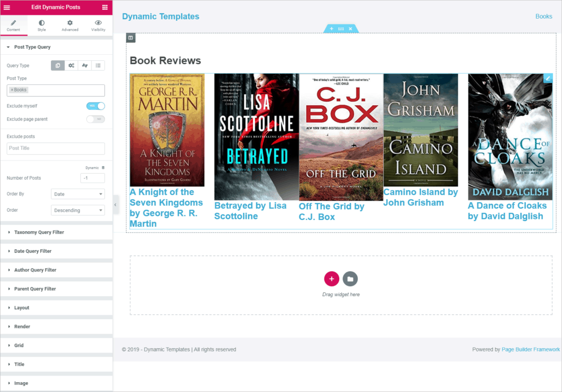The image size is (562, 392).
Task: Click the Dynamic tags icon
Action: point(103,168)
